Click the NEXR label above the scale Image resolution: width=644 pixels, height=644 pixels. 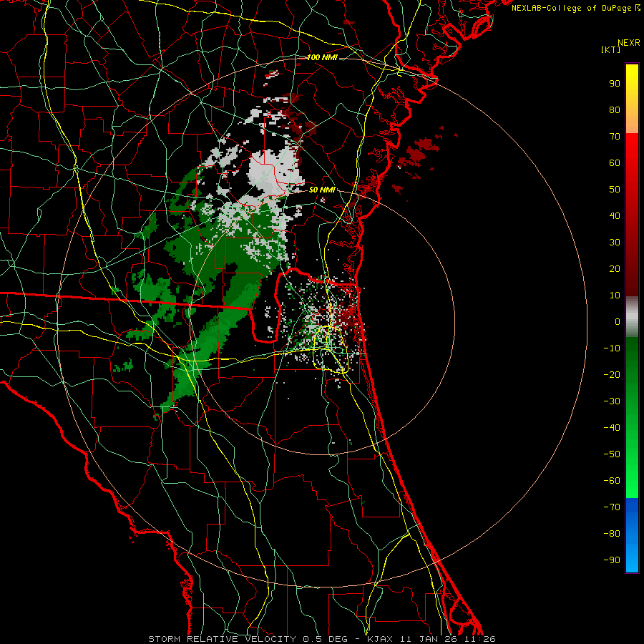629,43
